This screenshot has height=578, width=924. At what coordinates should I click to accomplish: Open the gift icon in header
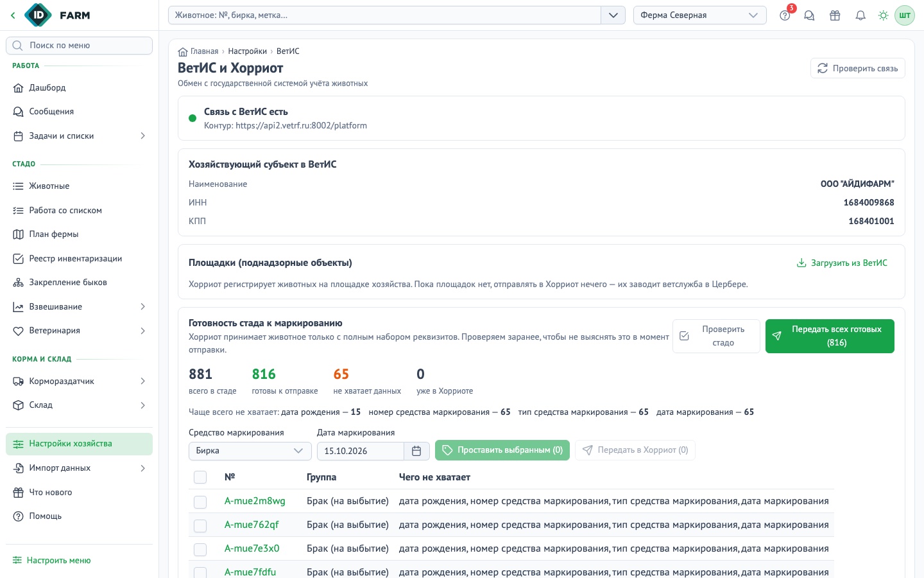coord(835,15)
